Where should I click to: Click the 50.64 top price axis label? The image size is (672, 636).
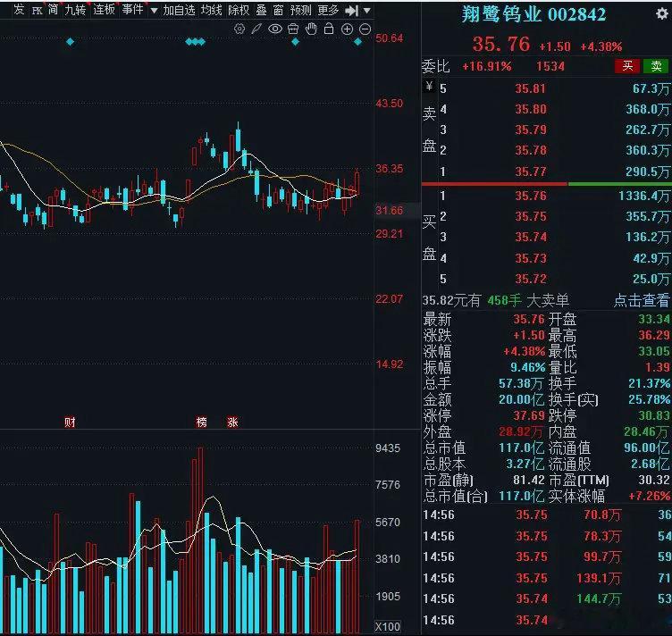click(389, 38)
